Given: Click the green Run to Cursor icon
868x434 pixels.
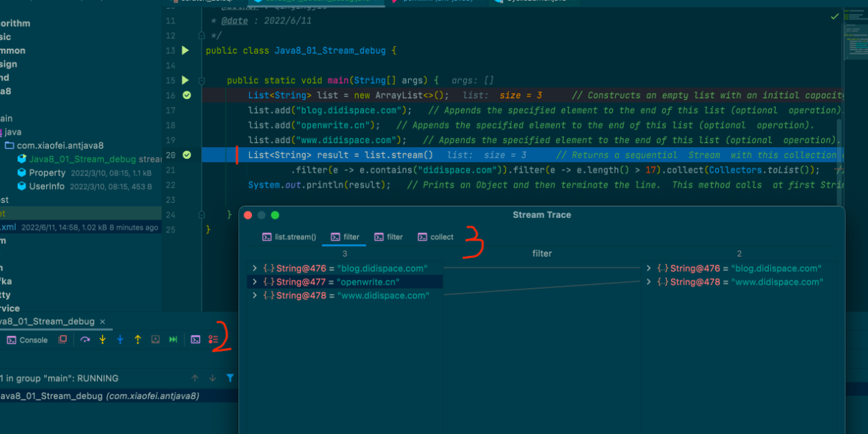Looking at the screenshot, I should click(x=173, y=340).
